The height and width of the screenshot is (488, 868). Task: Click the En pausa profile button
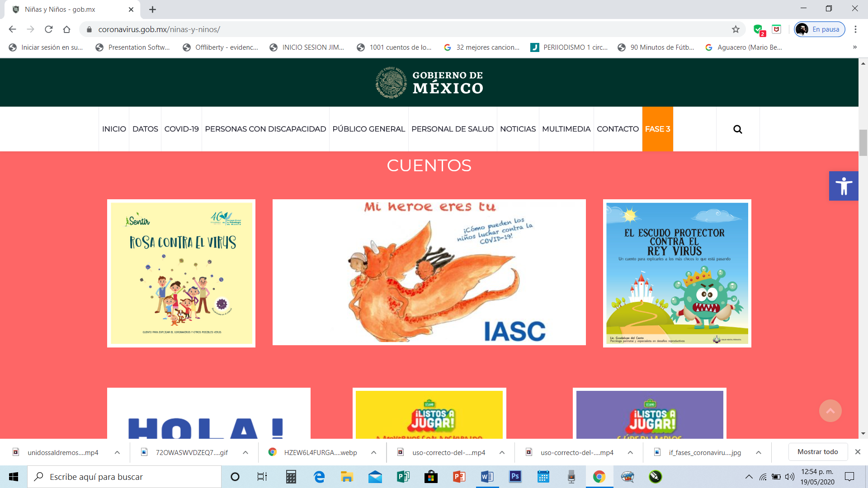point(820,29)
